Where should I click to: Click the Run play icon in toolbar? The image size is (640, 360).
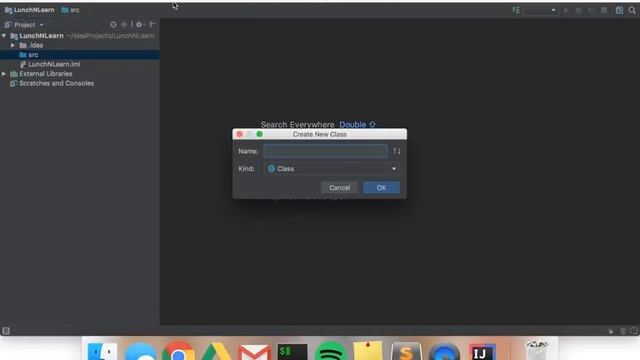pos(566,10)
